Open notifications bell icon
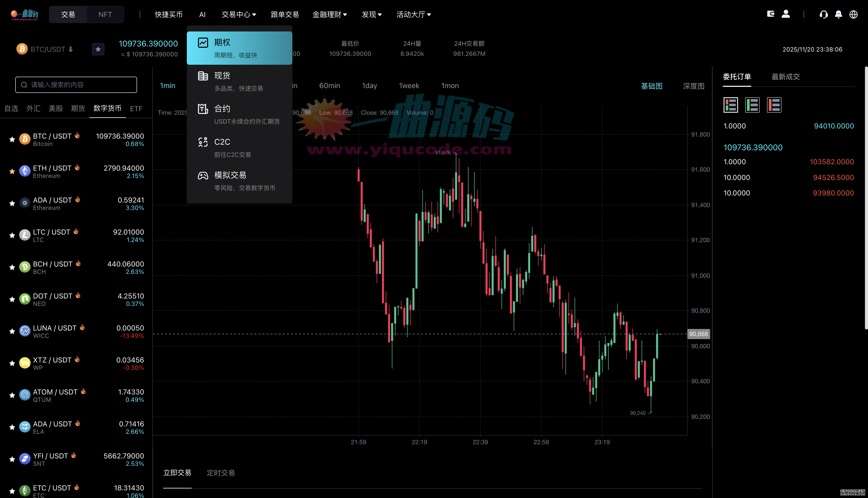Screen dimensions: 868x498 click(x=838, y=14)
